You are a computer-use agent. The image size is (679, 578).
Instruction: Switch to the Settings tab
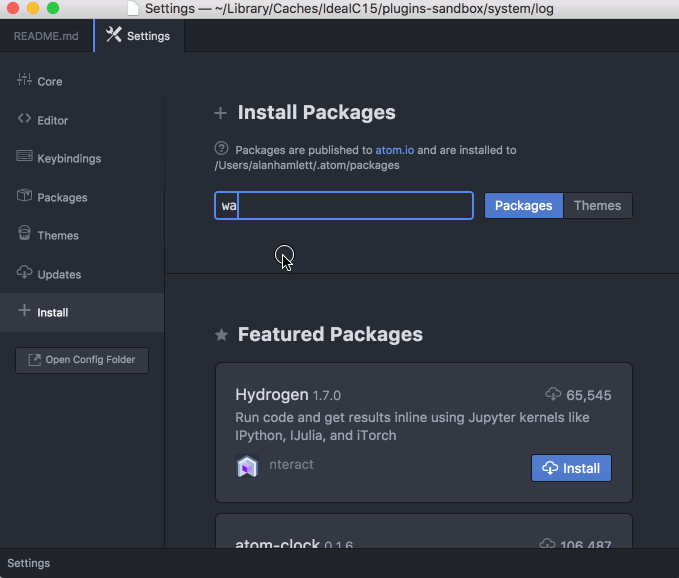pyautogui.click(x=139, y=36)
